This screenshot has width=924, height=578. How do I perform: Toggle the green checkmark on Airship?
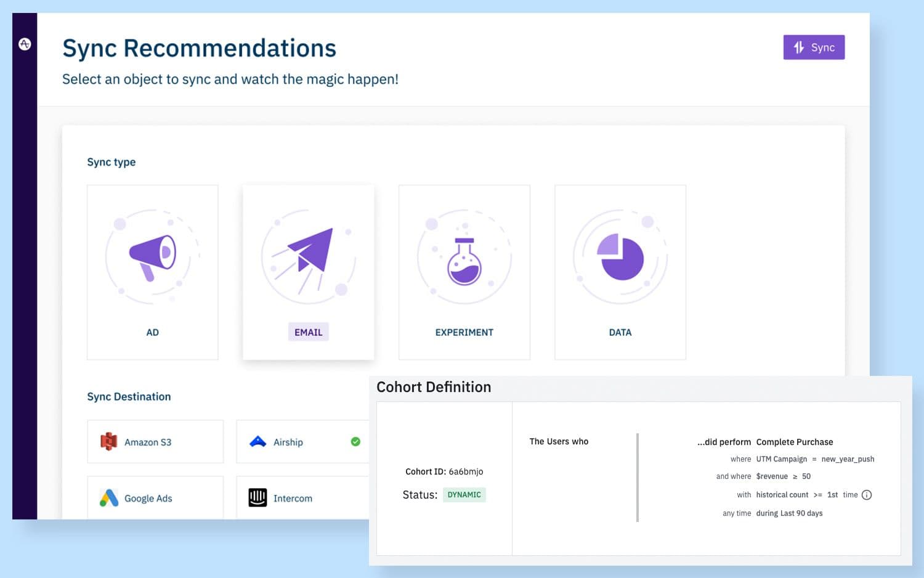pyautogui.click(x=355, y=441)
